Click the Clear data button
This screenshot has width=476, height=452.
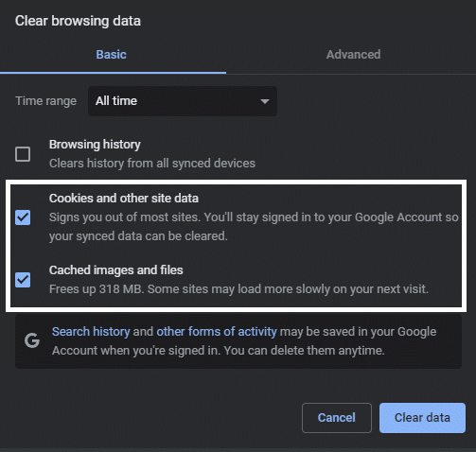[x=422, y=418]
